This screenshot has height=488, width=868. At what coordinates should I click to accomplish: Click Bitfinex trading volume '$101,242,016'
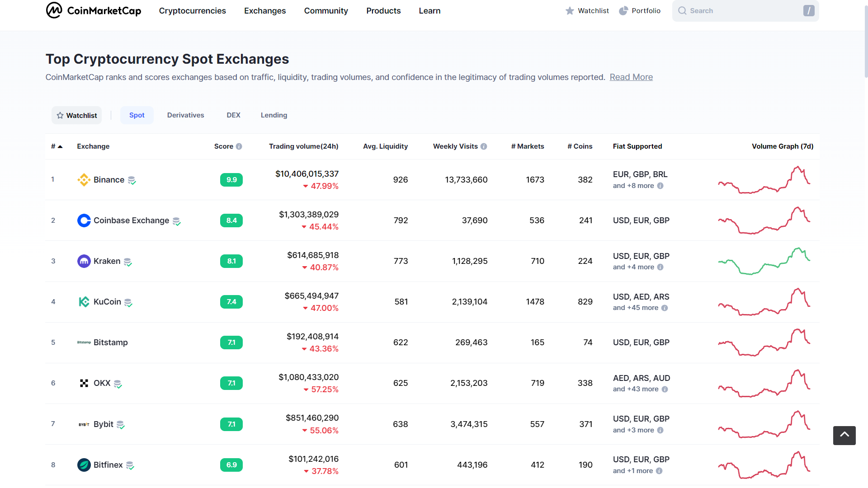click(x=314, y=459)
